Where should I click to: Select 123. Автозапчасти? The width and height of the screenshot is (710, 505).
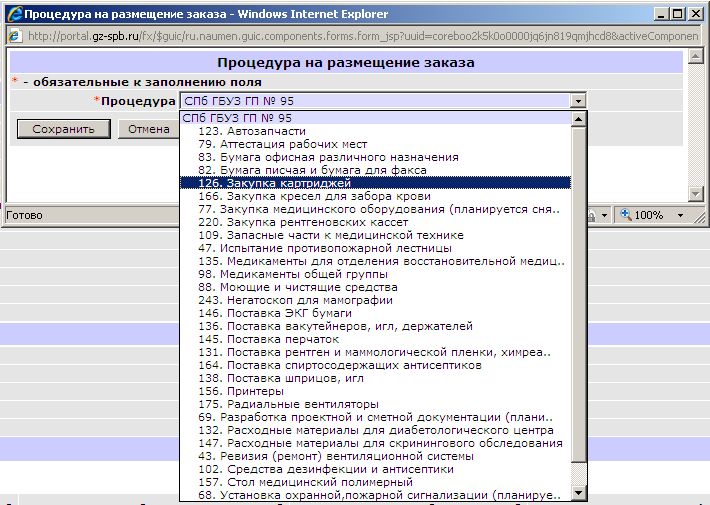pyautogui.click(x=375, y=131)
